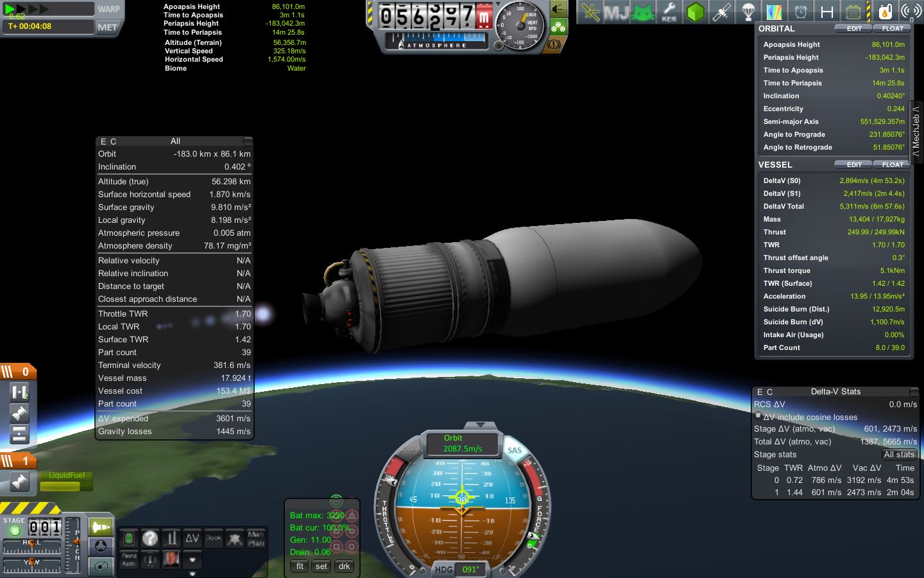Open the MechJeb MJ toolbar icon
924x578 pixels.
click(616, 12)
